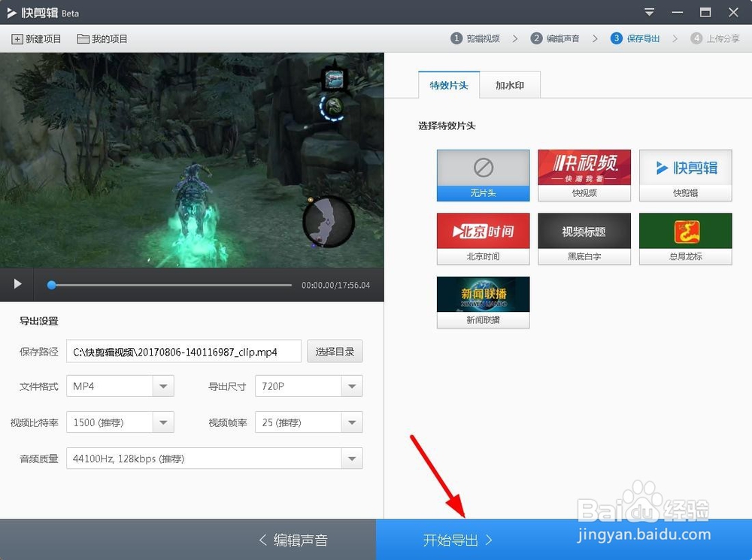Image resolution: width=752 pixels, height=560 pixels.
Task: Go to step 1 剪辑视频
Action: (x=475, y=38)
